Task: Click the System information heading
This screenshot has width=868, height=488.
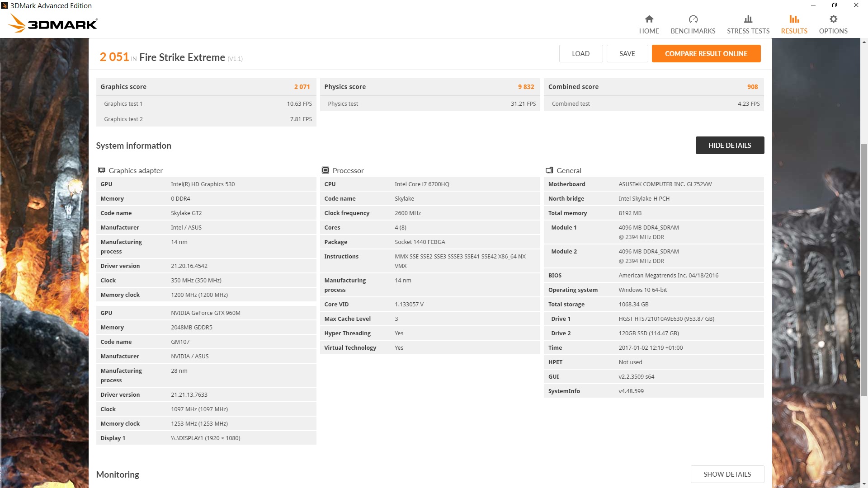Action: [x=133, y=145]
